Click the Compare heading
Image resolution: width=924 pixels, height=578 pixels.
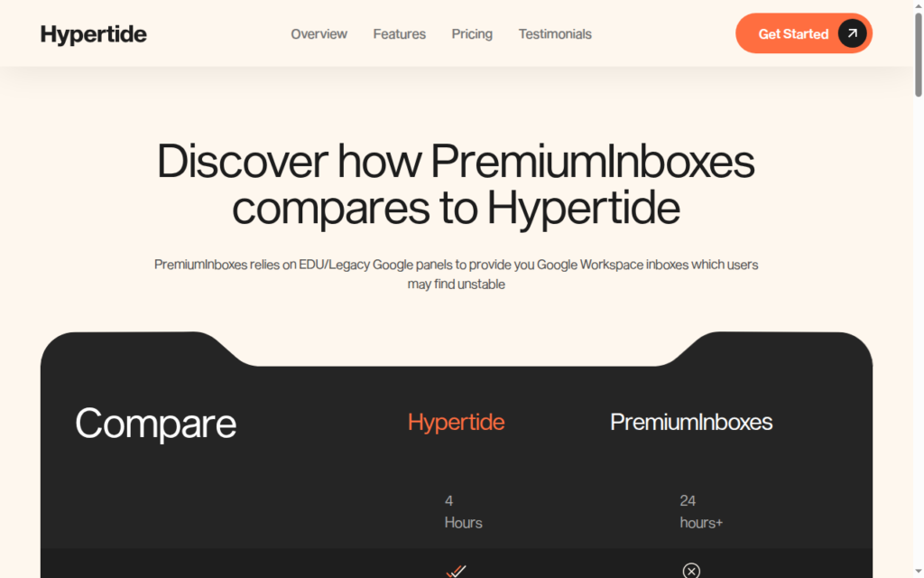[155, 424]
